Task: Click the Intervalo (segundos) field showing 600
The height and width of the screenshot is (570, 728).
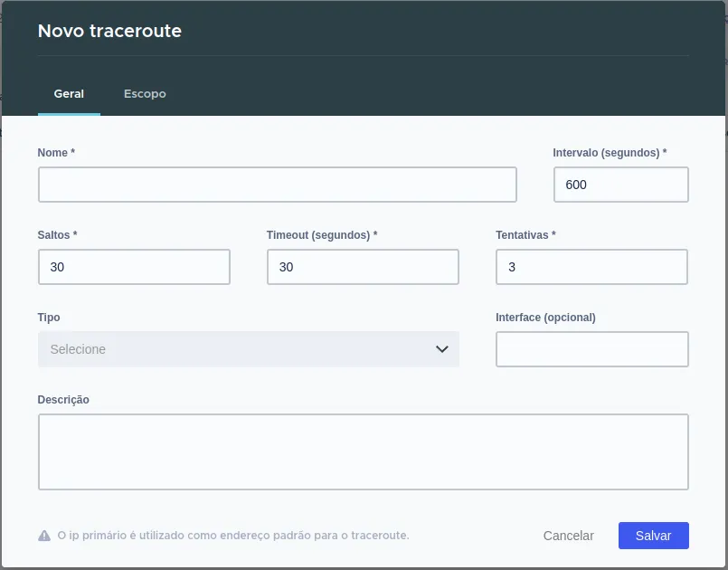Action: [620, 185]
